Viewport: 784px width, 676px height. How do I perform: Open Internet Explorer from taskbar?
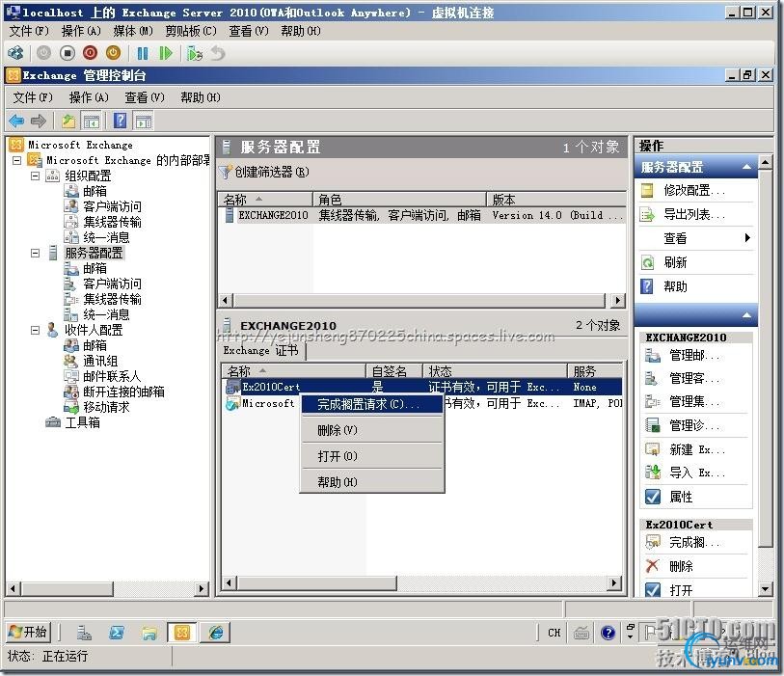pos(215,633)
